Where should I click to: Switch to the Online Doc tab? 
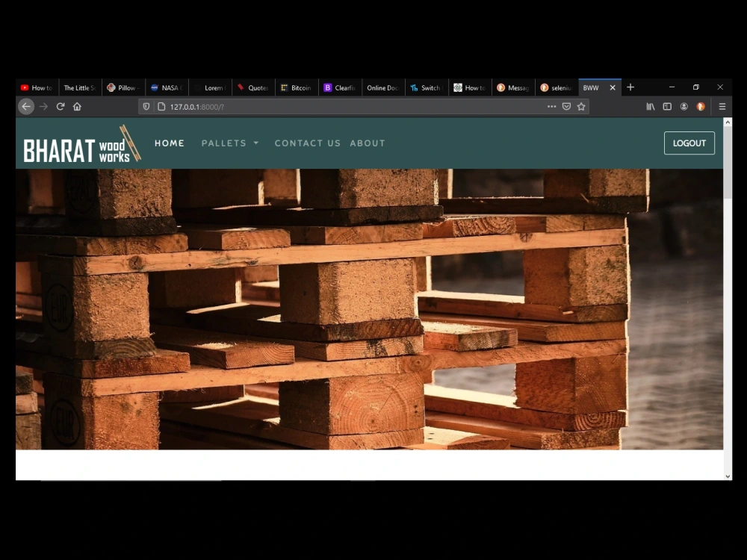click(x=383, y=87)
